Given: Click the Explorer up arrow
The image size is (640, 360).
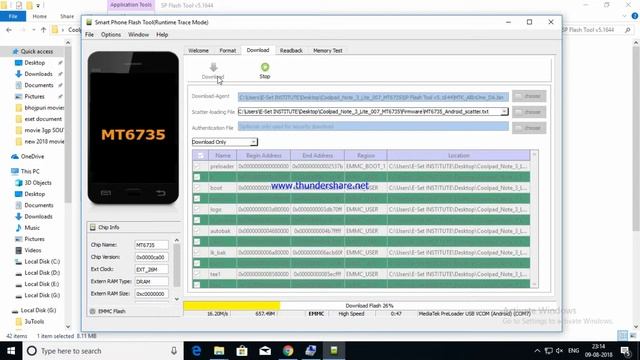Looking at the screenshot, I should coord(44,30).
